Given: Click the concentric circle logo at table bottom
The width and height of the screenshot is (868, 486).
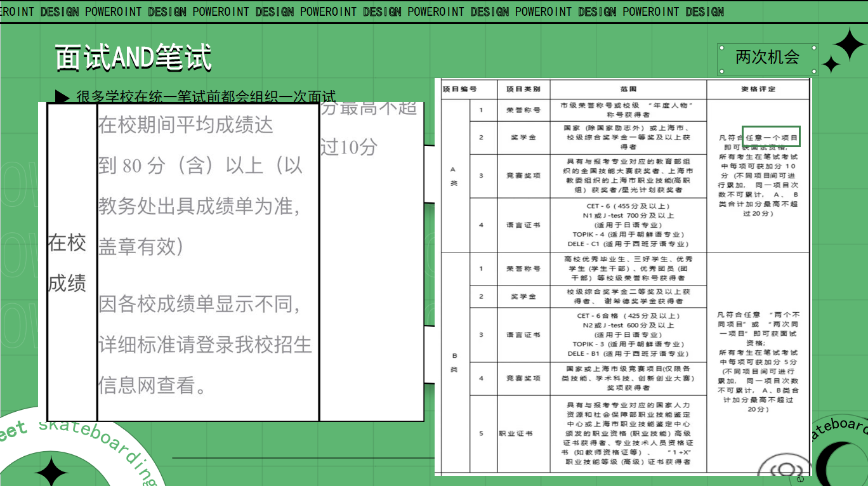Looking at the screenshot, I should coord(785,470).
